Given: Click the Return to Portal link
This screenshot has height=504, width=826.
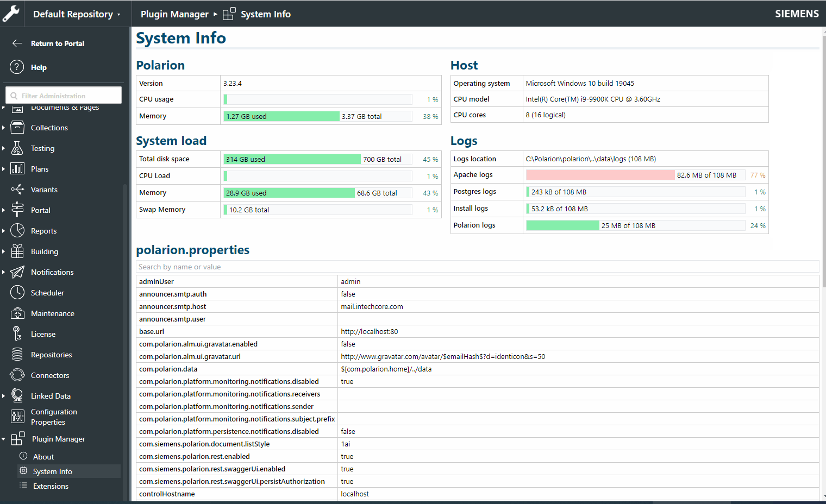Looking at the screenshot, I should pyautogui.click(x=58, y=43).
